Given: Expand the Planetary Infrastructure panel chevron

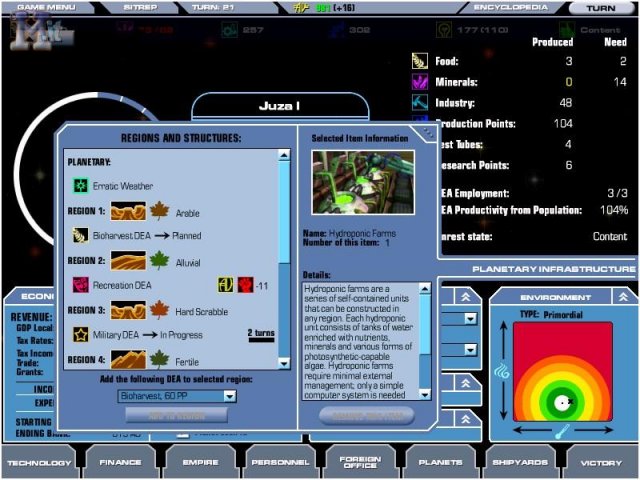Looking at the screenshot, I should [x=464, y=297].
